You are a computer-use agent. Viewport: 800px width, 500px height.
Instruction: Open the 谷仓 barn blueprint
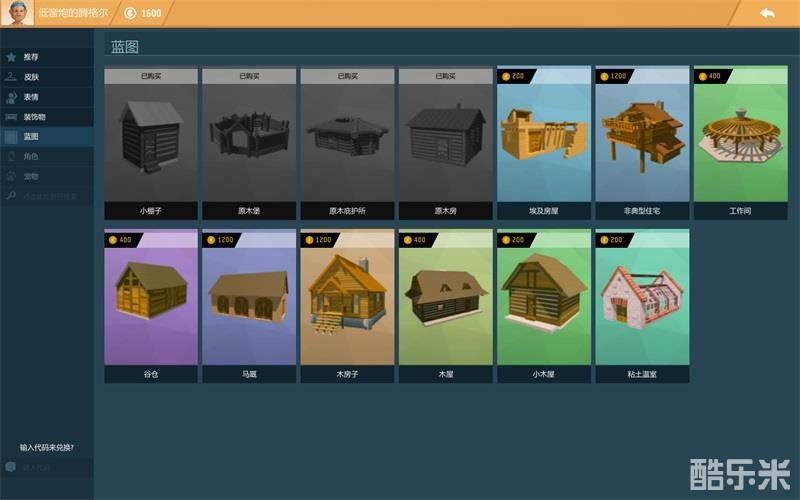pos(150,305)
